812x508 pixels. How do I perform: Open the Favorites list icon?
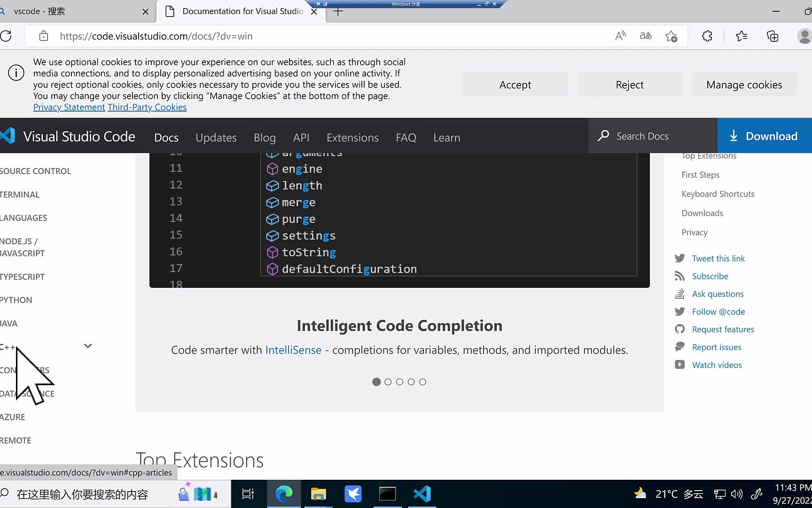pos(742,36)
